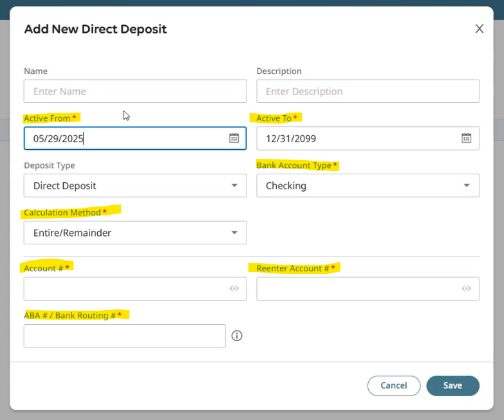Viewport: 504px width, 420px height.
Task: Focus the Description input field
Action: click(368, 91)
